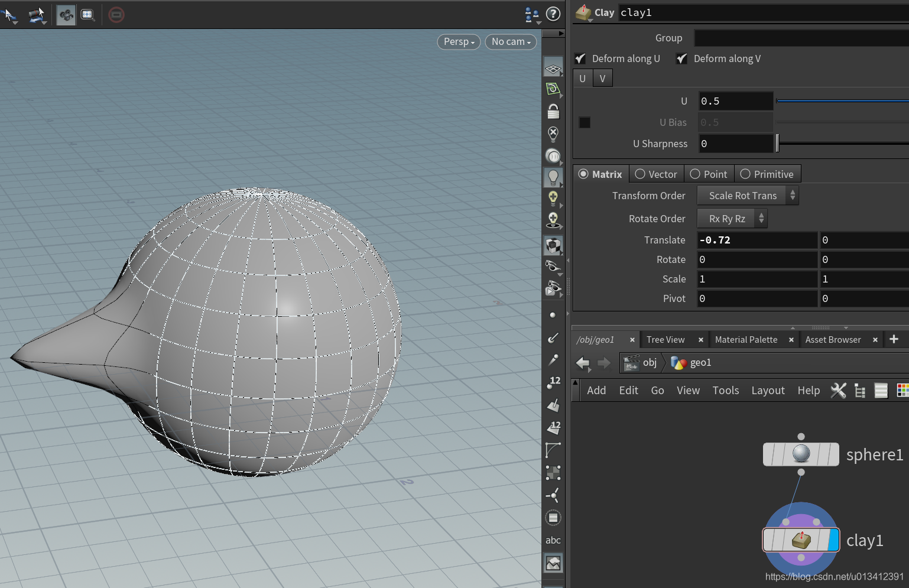909x588 pixels.
Task: Open viewport layout people icon menu
Action: pyautogui.click(x=532, y=15)
